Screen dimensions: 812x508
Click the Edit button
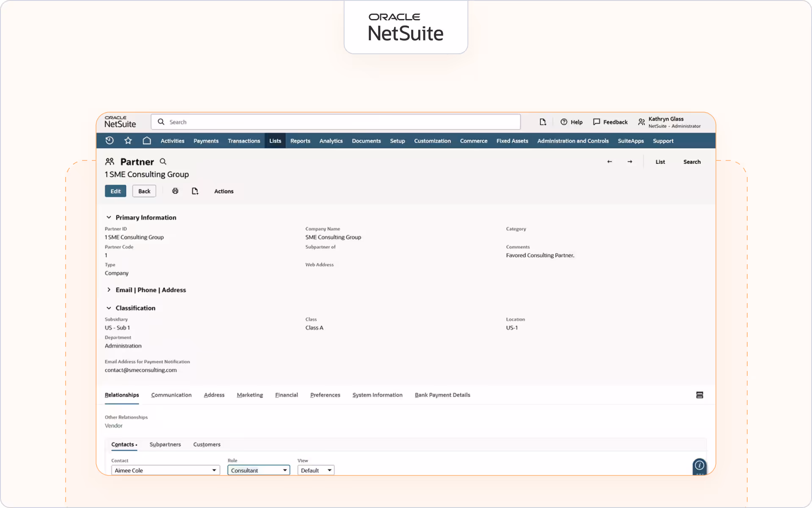click(x=116, y=191)
